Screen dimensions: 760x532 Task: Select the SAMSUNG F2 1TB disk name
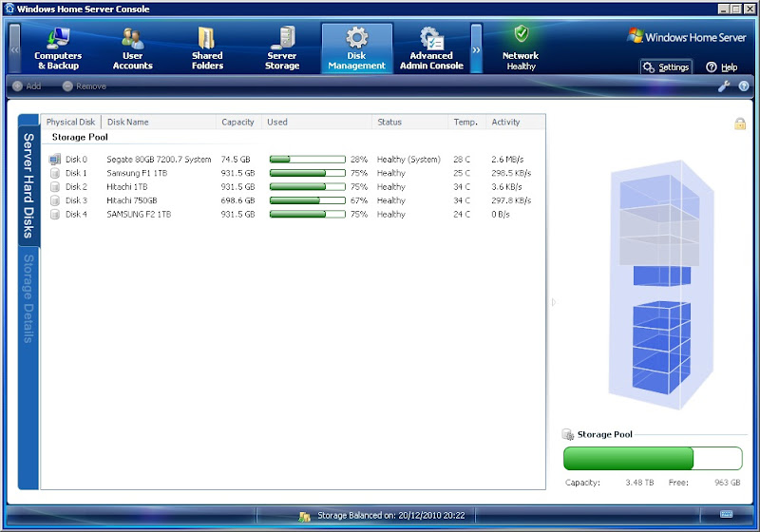click(139, 214)
